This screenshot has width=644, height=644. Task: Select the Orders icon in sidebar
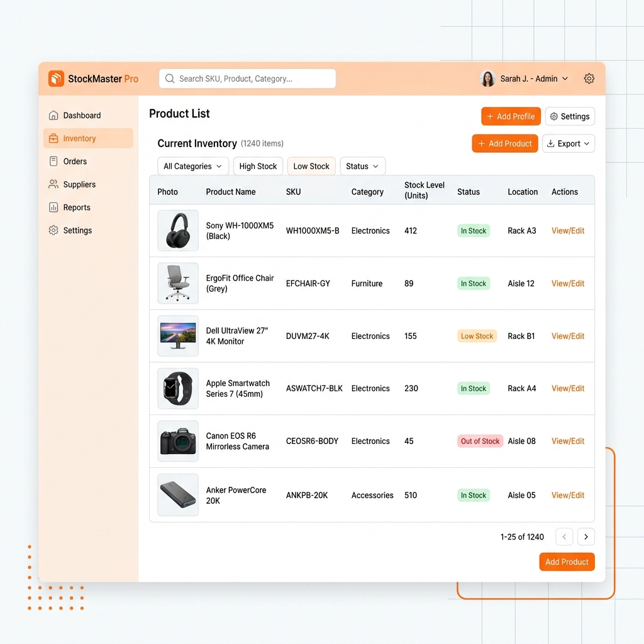(53, 162)
